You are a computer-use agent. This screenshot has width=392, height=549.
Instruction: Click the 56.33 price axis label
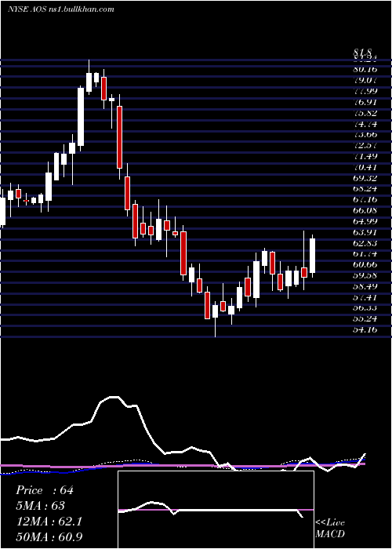tap(365, 308)
